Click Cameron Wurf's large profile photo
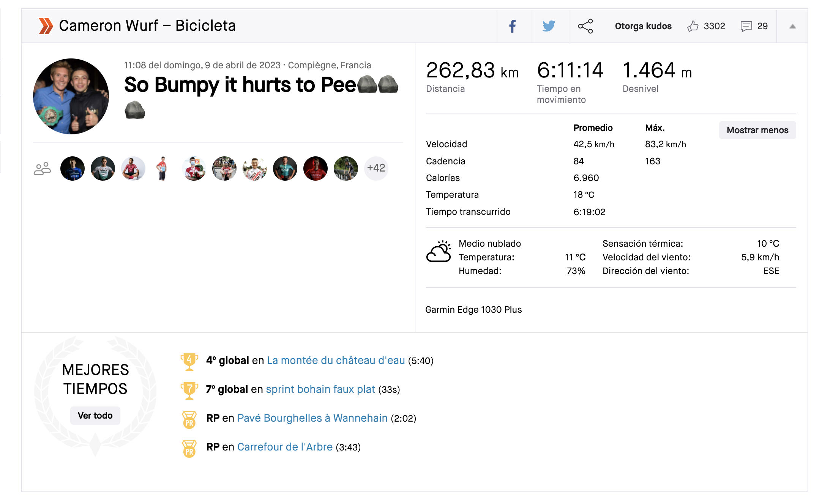 point(71,96)
